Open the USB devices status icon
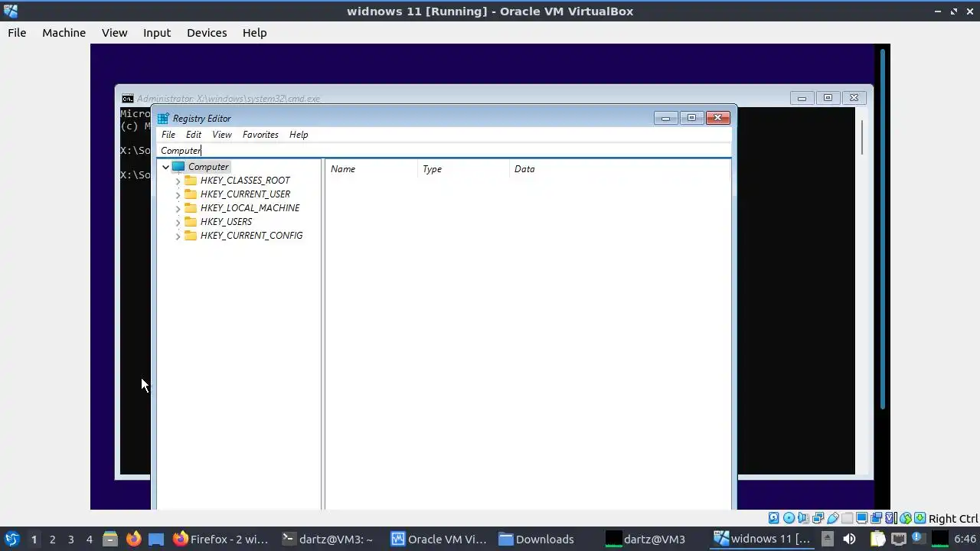 click(x=833, y=518)
